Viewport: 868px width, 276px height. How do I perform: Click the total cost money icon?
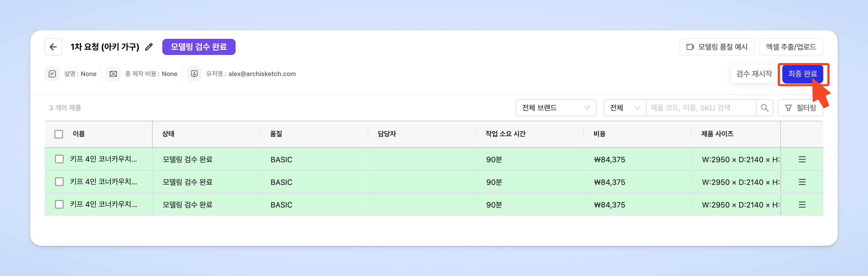click(x=113, y=74)
